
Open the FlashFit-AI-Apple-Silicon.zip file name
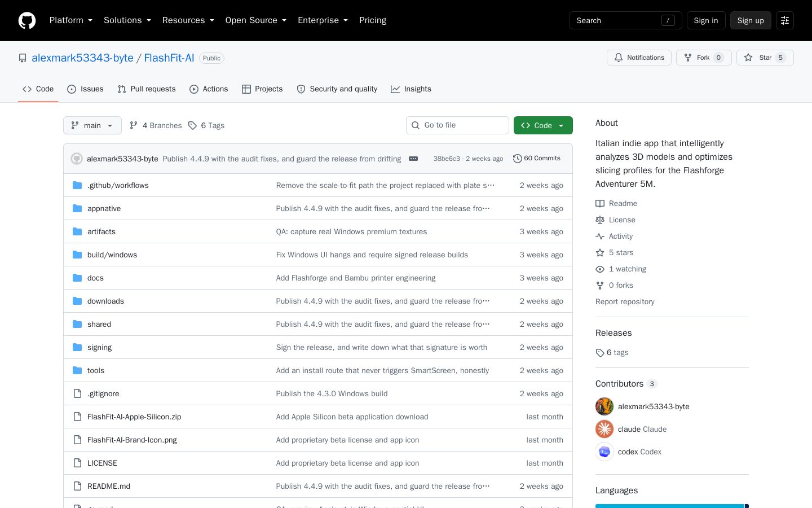click(134, 417)
